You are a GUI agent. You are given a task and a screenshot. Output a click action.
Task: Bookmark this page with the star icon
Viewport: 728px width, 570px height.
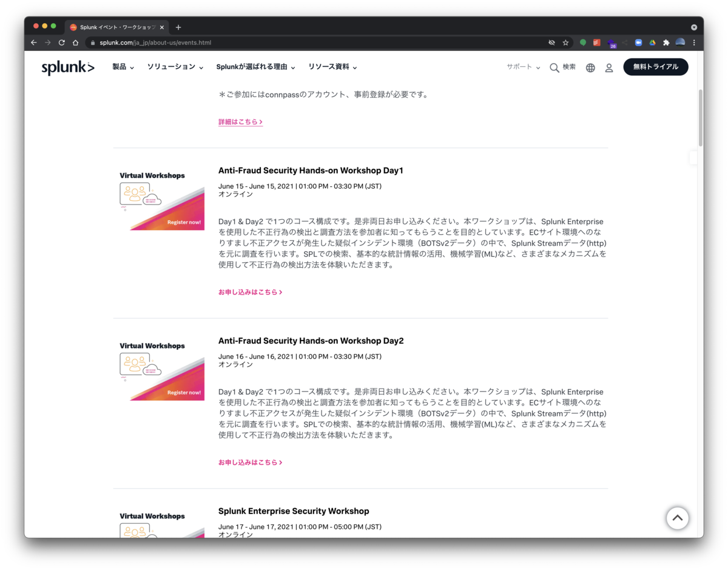[x=565, y=42]
